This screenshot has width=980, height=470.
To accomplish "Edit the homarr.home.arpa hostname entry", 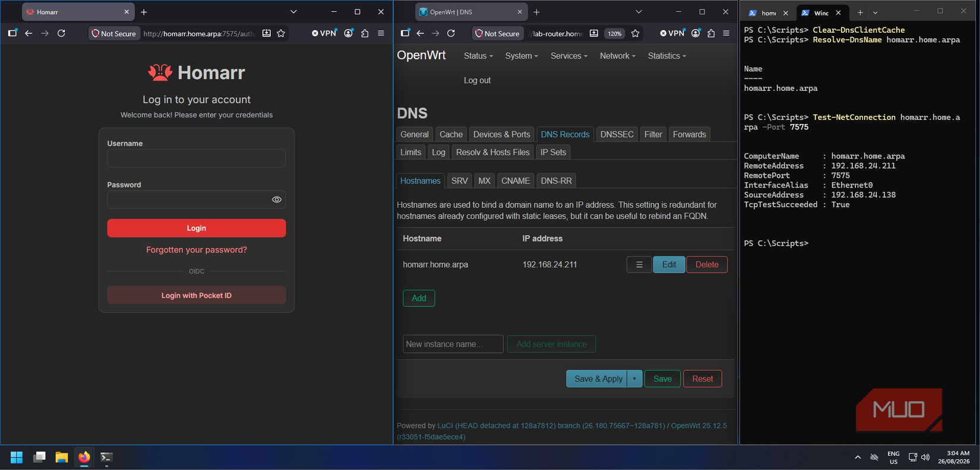I will [669, 265].
